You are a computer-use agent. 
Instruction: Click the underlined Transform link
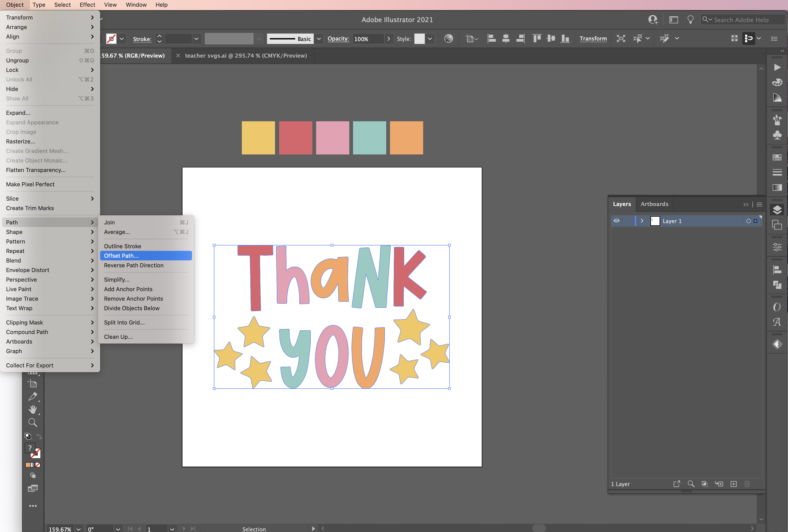(x=593, y=39)
